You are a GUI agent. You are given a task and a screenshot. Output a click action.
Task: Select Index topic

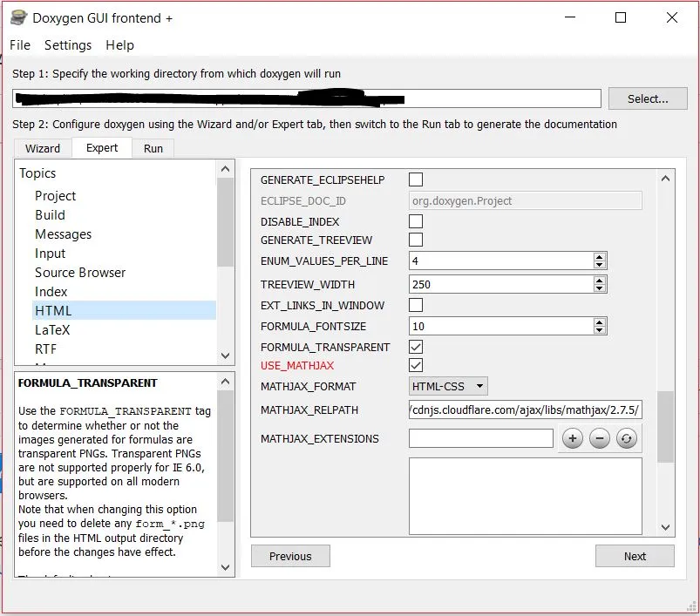51,292
